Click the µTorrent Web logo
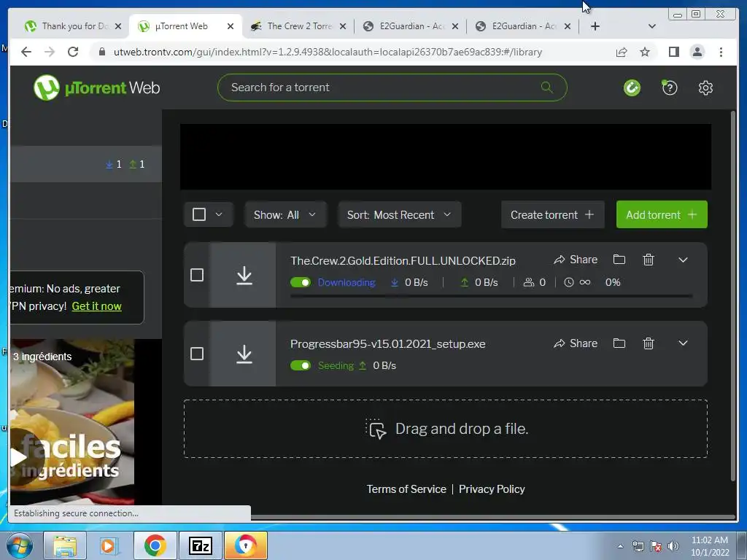Screen dimensions: 747x560 97,87
